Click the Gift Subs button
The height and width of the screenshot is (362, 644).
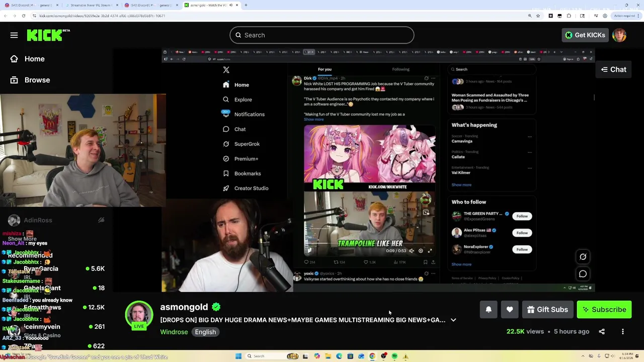pyautogui.click(x=547, y=310)
